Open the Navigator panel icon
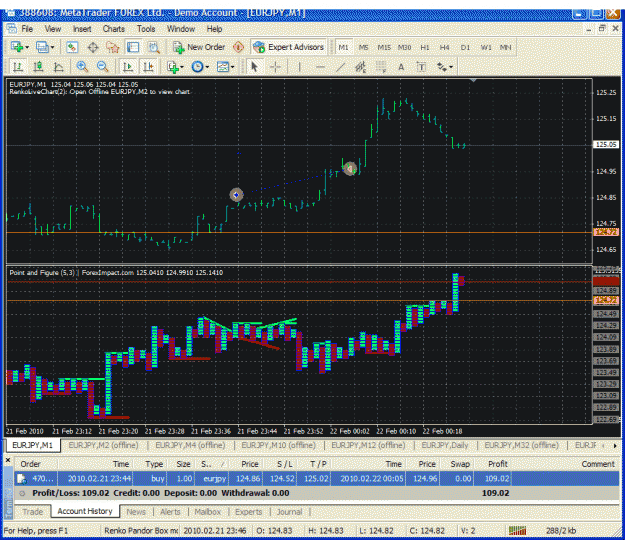This screenshot has height=540, width=625. tap(113, 47)
